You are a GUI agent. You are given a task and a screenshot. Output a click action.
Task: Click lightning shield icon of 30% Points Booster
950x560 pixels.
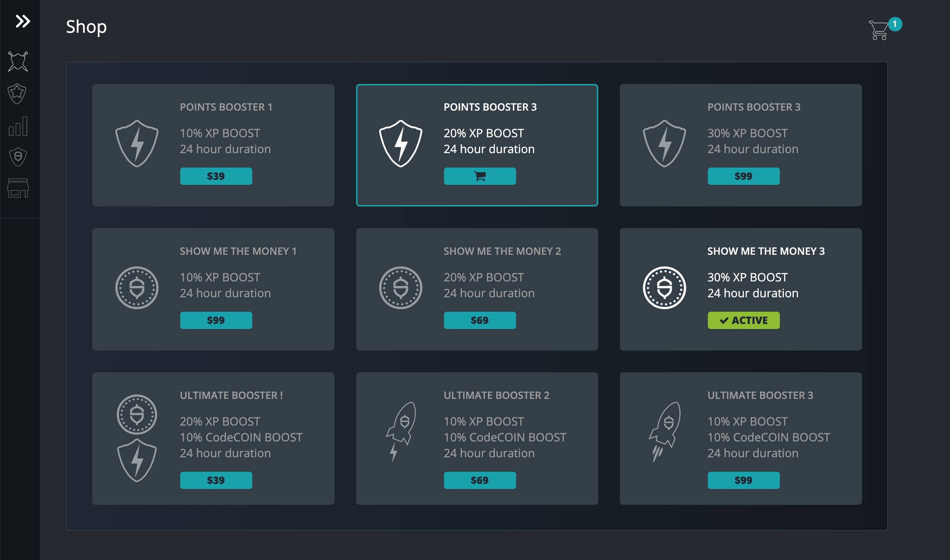pos(664,143)
